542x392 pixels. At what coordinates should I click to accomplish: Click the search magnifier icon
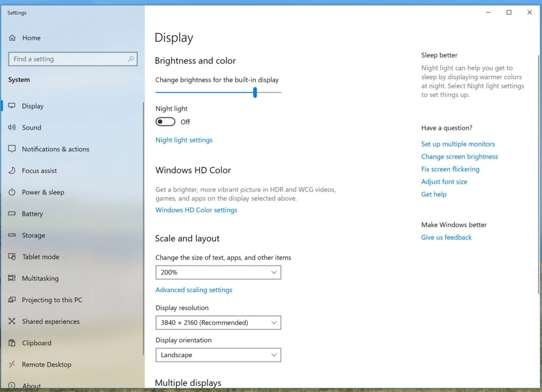pos(131,59)
